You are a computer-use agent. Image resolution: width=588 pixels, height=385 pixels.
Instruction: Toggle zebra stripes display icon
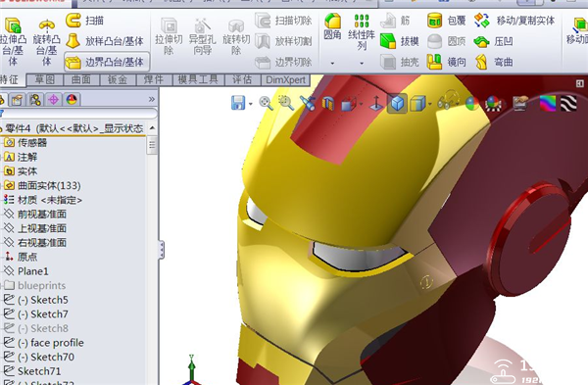tap(568, 103)
